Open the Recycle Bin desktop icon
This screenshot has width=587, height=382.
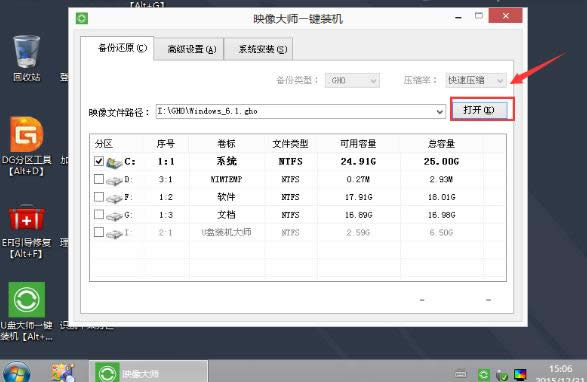pyautogui.click(x=26, y=52)
